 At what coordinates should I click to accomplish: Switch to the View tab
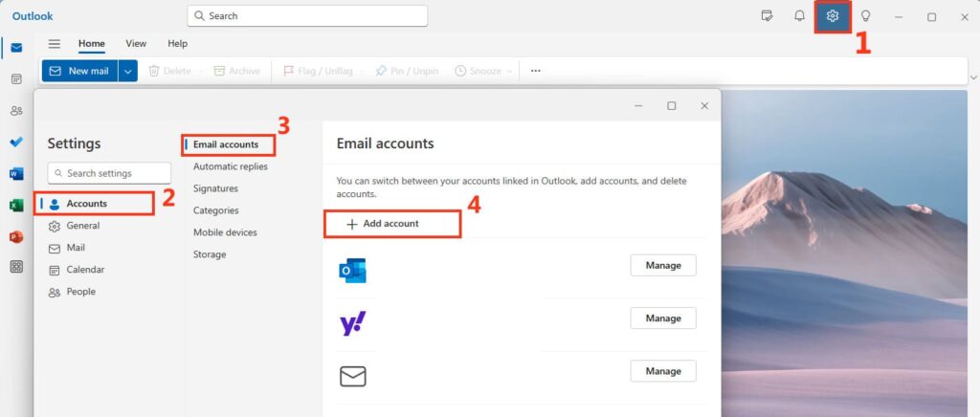[x=136, y=44]
